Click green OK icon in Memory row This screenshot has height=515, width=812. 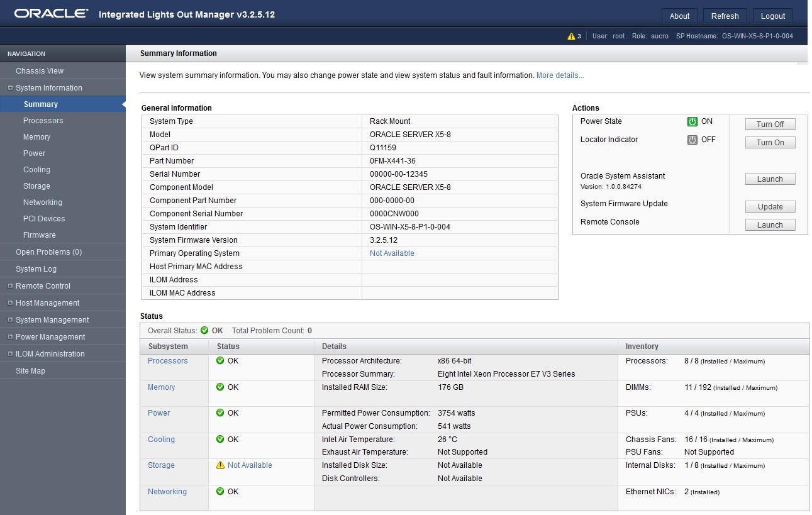[220, 387]
